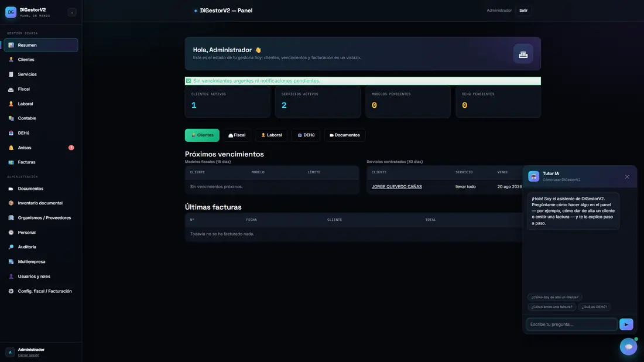
Task: Switch to the Laboral tab
Action: (272, 135)
